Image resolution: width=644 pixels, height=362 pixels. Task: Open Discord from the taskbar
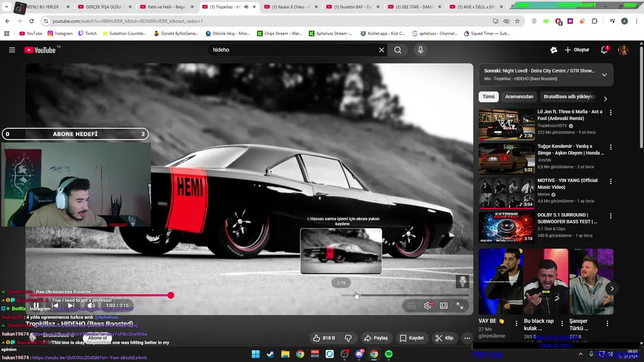click(x=359, y=354)
